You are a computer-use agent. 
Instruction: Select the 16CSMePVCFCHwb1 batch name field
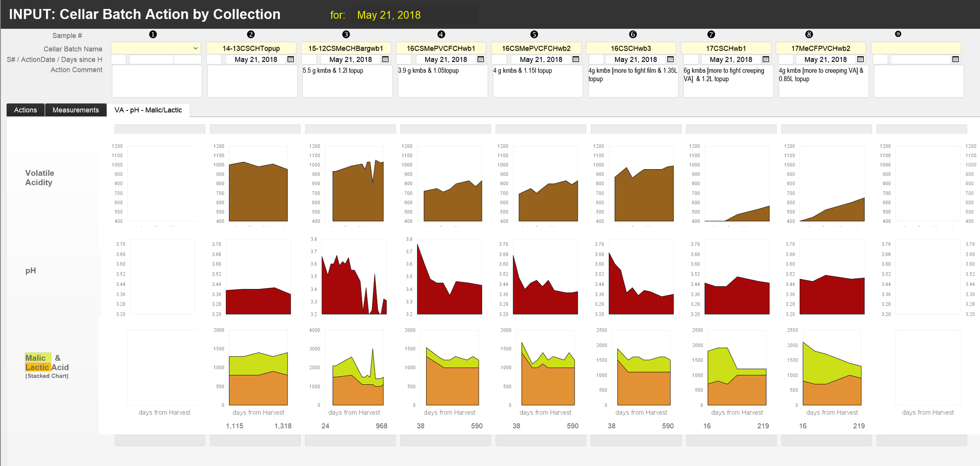pyautogui.click(x=441, y=48)
